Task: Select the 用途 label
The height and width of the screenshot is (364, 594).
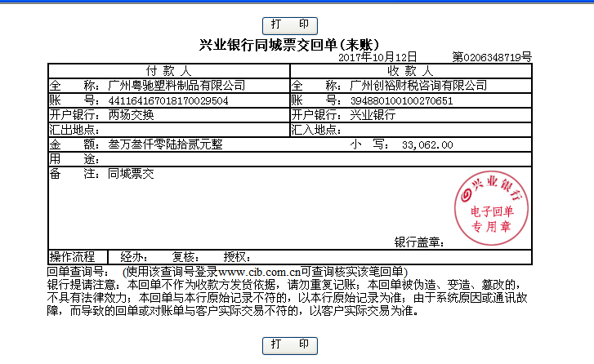Action: (x=74, y=159)
